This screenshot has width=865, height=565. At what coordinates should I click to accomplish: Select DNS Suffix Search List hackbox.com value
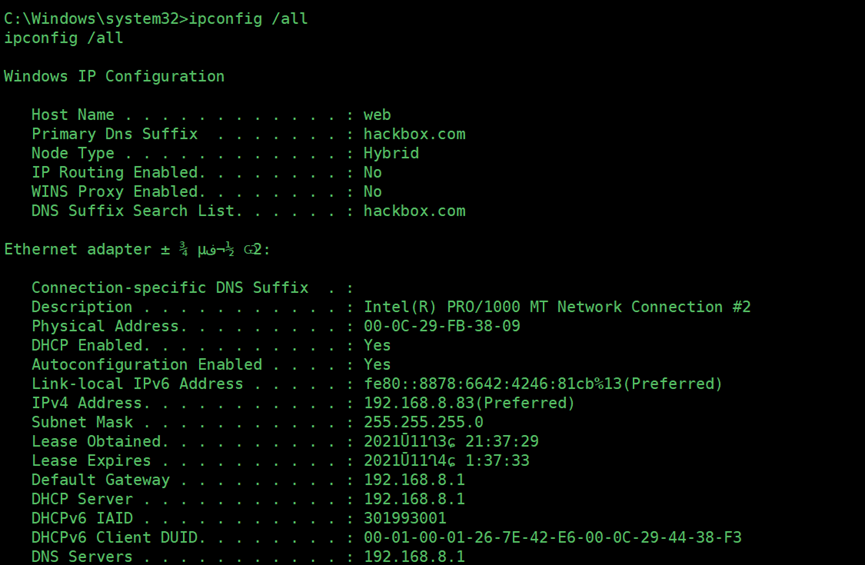point(414,211)
